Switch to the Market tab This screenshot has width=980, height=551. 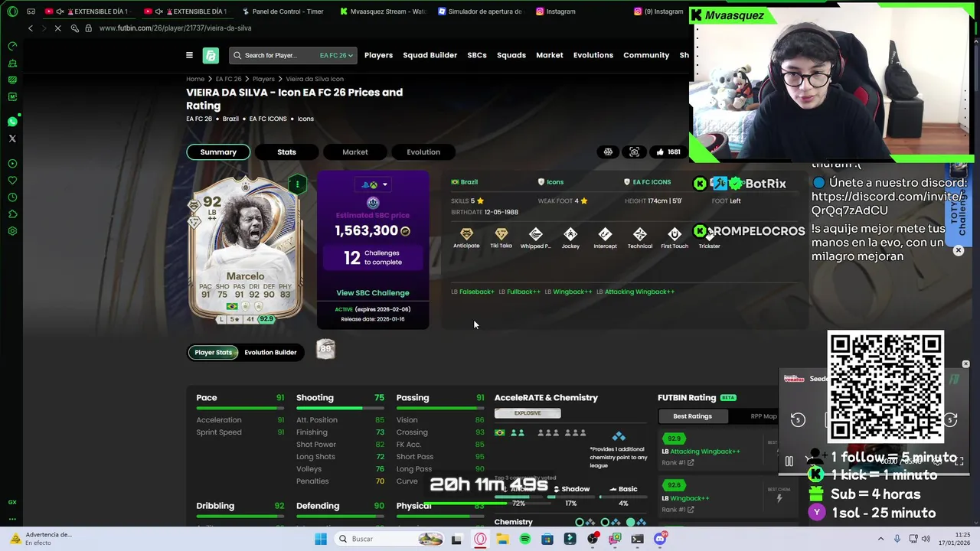point(355,152)
